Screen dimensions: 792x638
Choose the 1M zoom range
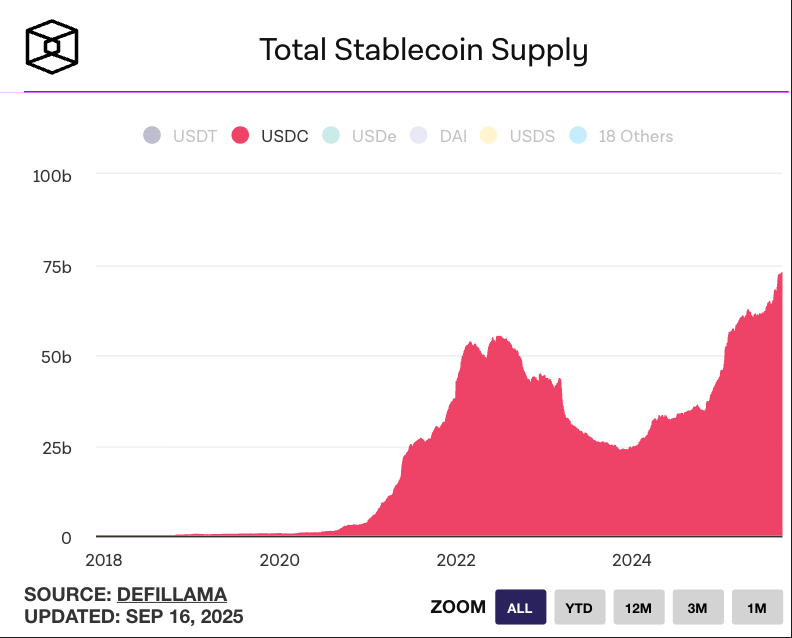(x=756, y=607)
